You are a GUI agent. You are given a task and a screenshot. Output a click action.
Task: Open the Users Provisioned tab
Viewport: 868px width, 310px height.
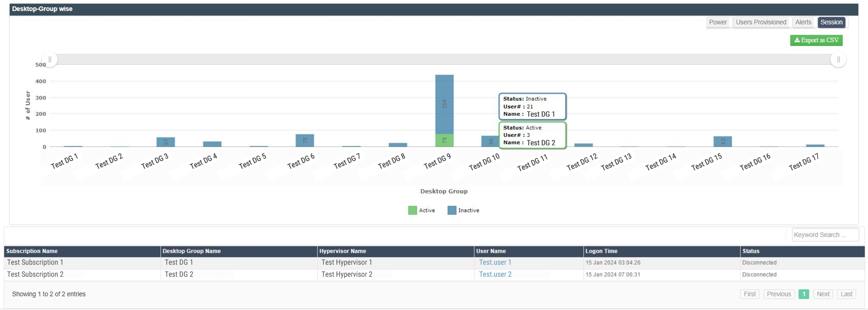tap(761, 22)
